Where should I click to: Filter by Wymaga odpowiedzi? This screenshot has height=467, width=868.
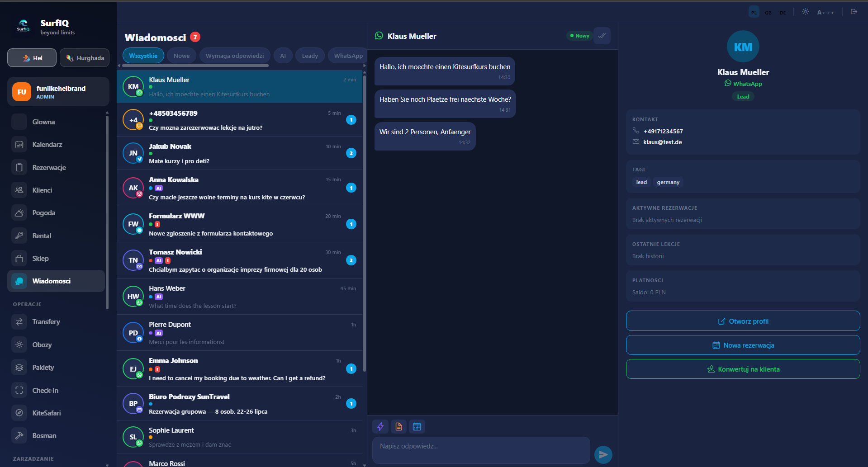click(235, 56)
